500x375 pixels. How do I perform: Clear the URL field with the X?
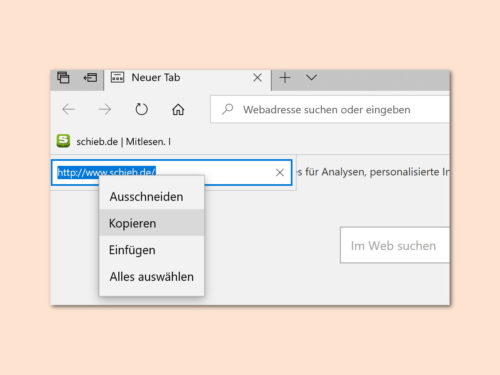[x=280, y=172]
